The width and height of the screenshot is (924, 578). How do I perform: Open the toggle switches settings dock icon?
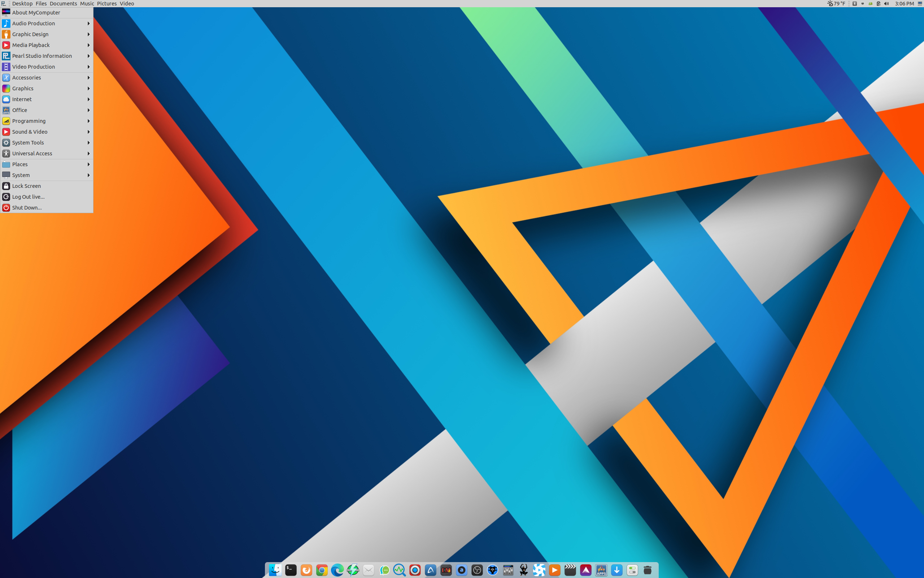(x=632, y=570)
